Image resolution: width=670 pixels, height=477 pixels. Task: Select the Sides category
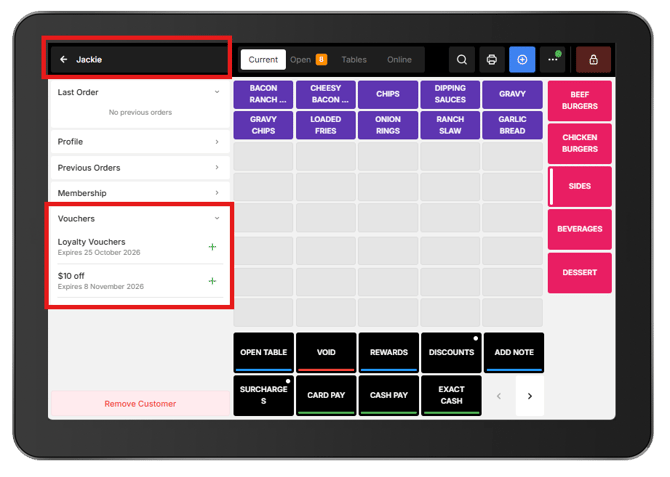(x=580, y=186)
